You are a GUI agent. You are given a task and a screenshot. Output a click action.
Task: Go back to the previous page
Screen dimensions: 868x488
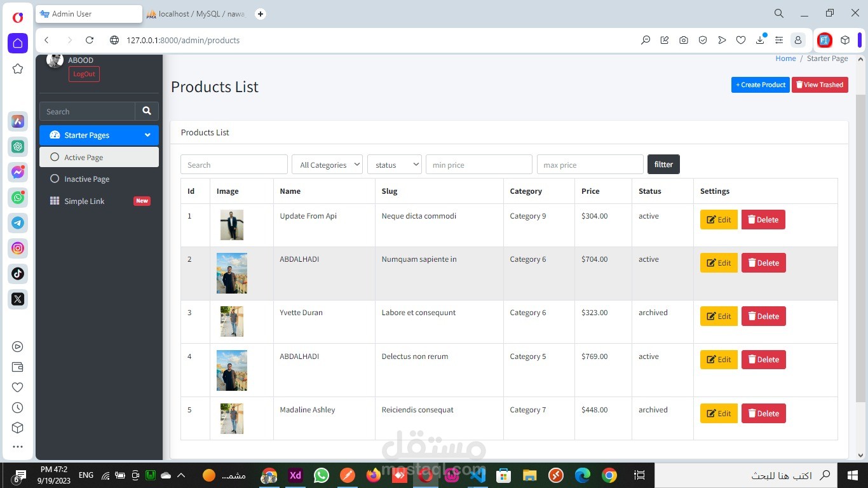coord(46,40)
